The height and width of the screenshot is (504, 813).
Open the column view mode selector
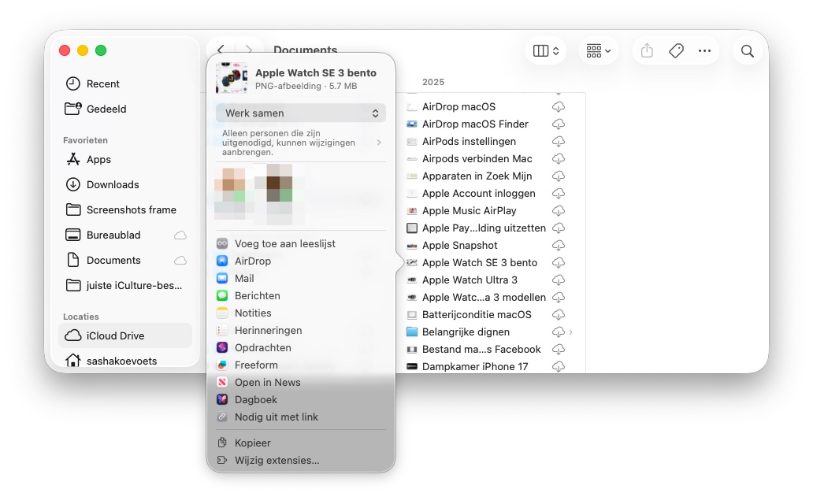point(545,51)
